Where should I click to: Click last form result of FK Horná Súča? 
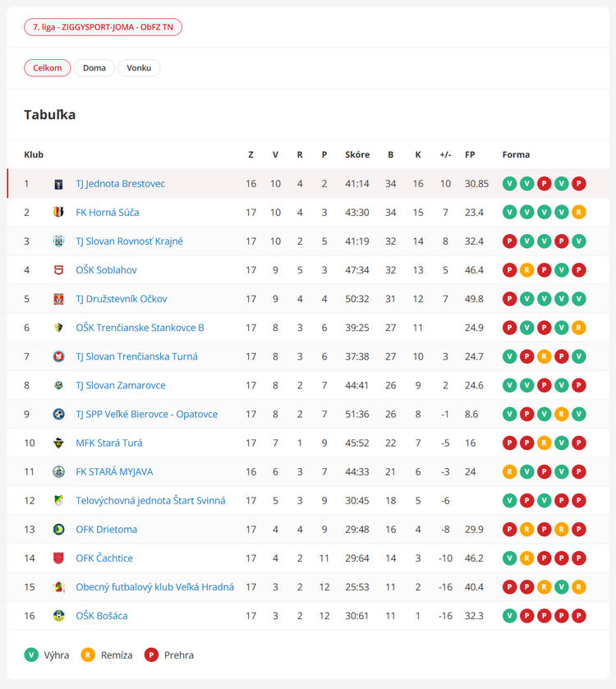pyautogui.click(x=578, y=213)
